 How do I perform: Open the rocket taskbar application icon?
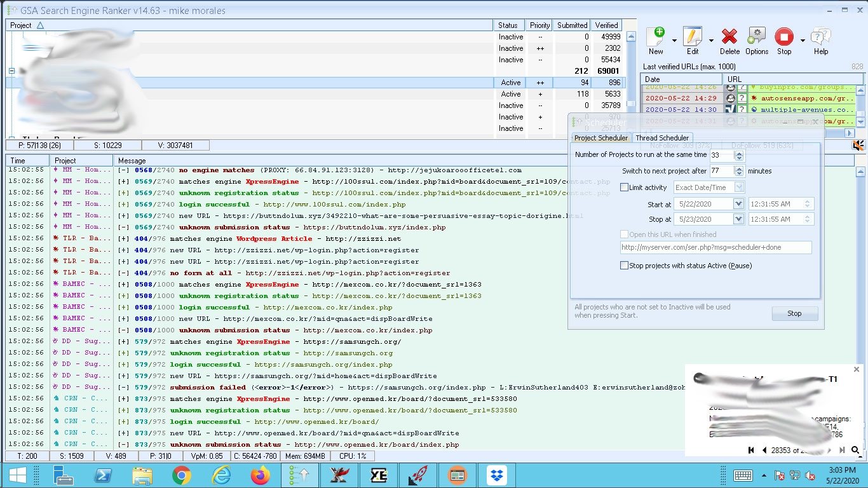[x=417, y=475]
